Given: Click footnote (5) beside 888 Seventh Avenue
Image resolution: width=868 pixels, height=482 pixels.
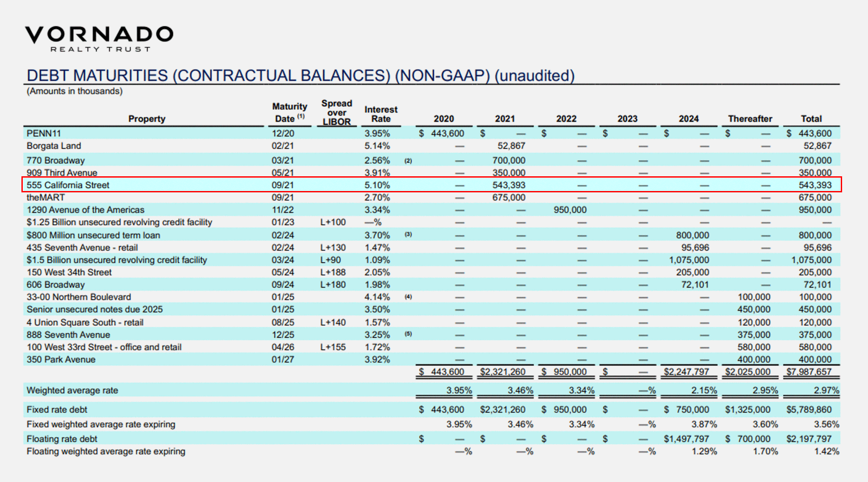Looking at the screenshot, I should pos(408,334).
